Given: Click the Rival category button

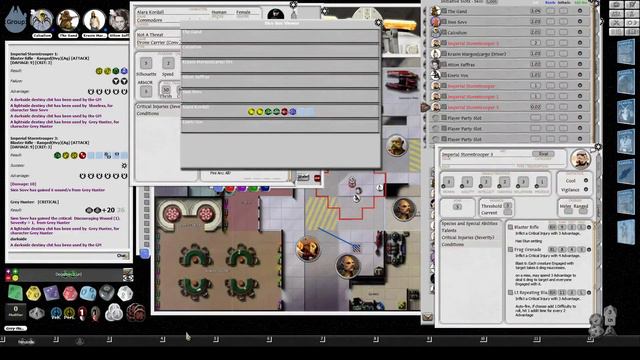Looking at the screenshot, I should [x=543, y=154].
